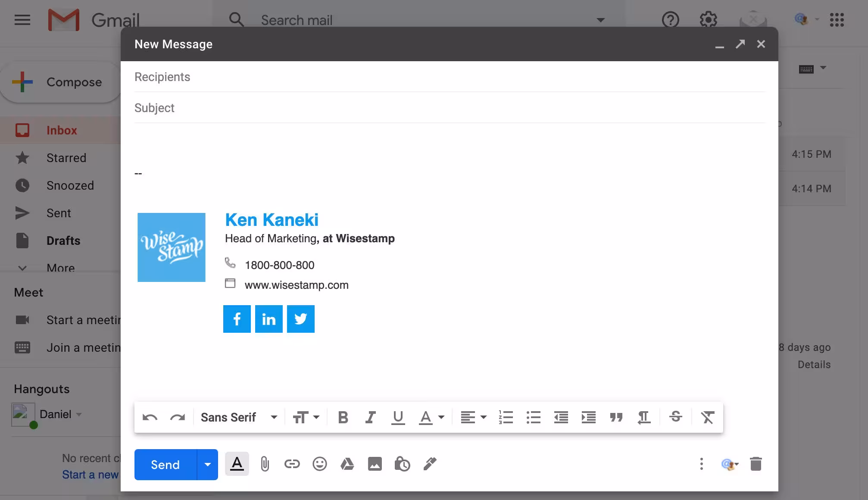Image resolution: width=868 pixels, height=500 pixels.
Task: Click the blue Send button
Action: (165, 465)
